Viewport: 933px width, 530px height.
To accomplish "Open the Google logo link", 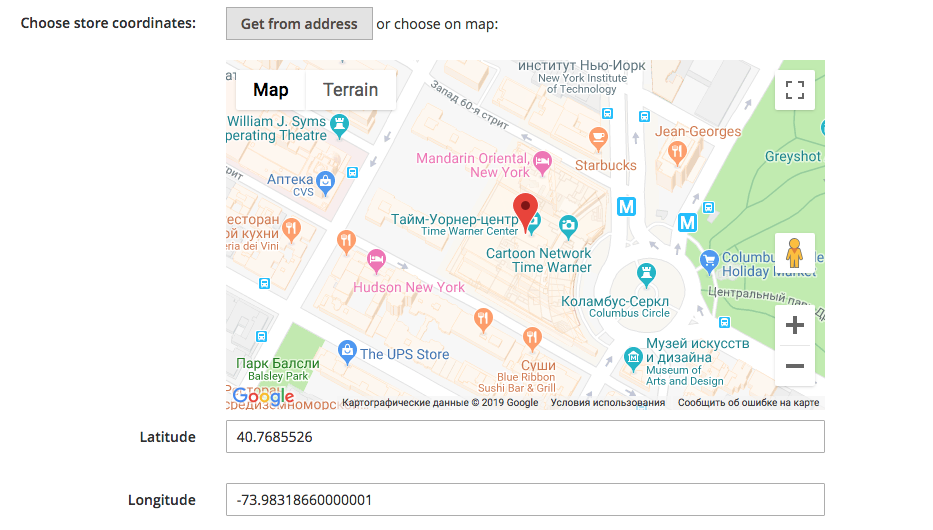I will click(x=263, y=396).
